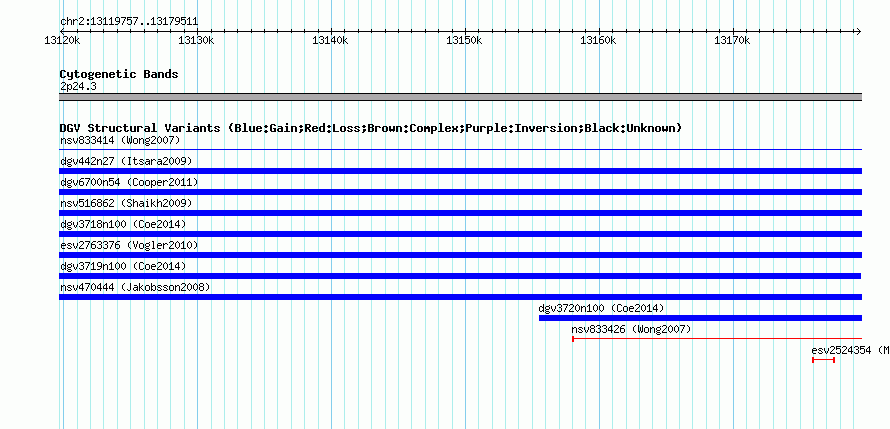Click the right arrowhead of the ruler
Image resolution: width=890 pixels, height=429 pixels.
859,31
